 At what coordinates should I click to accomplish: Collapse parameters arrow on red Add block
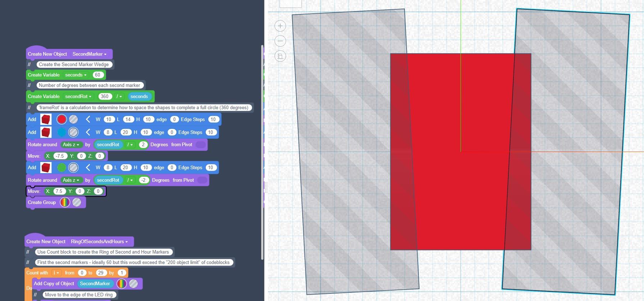[x=88, y=119]
